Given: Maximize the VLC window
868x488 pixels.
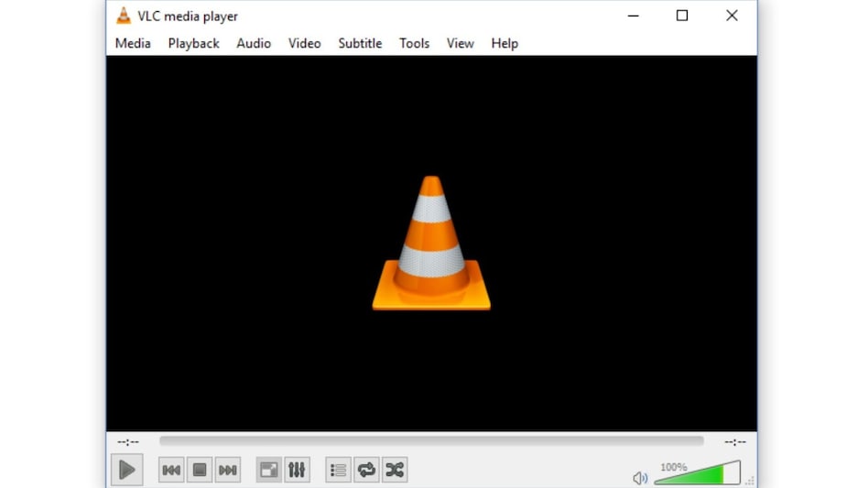Looking at the screenshot, I should pyautogui.click(x=682, y=16).
